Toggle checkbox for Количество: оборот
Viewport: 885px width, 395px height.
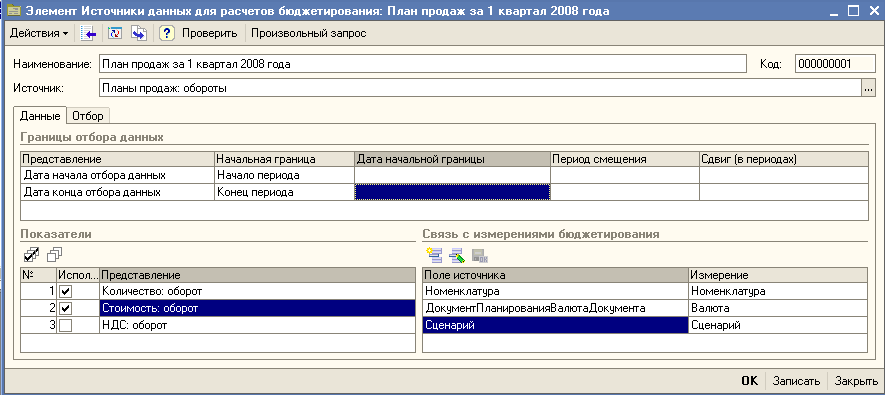click(x=66, y=292)
